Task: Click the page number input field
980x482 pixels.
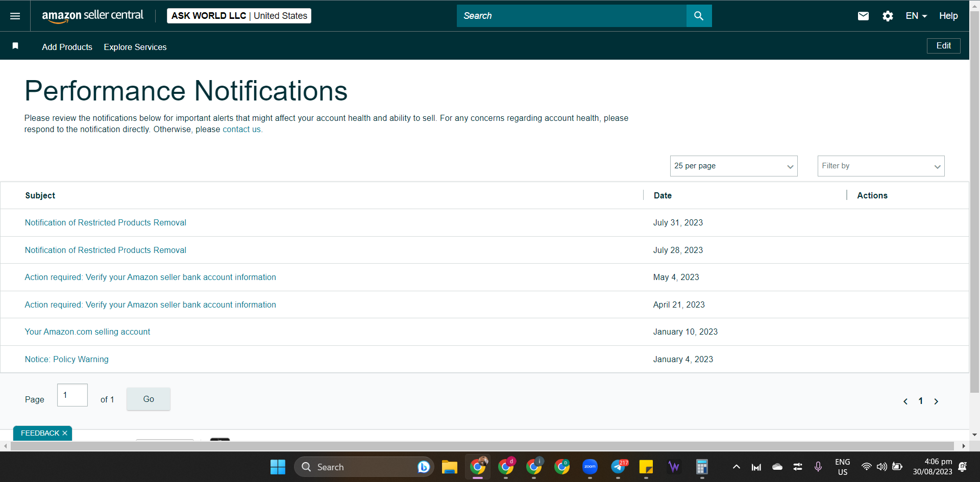Action: coord(72,395)
